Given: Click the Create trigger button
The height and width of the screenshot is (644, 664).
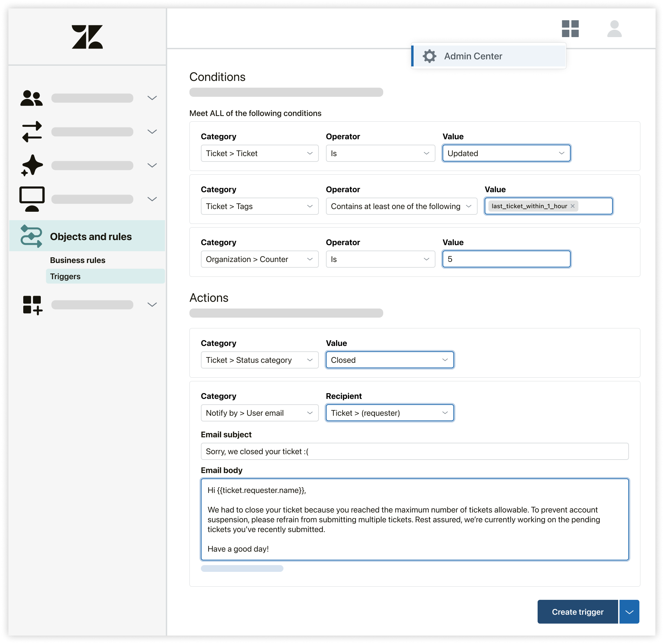Looking at the screenshot, I should 577,611.
